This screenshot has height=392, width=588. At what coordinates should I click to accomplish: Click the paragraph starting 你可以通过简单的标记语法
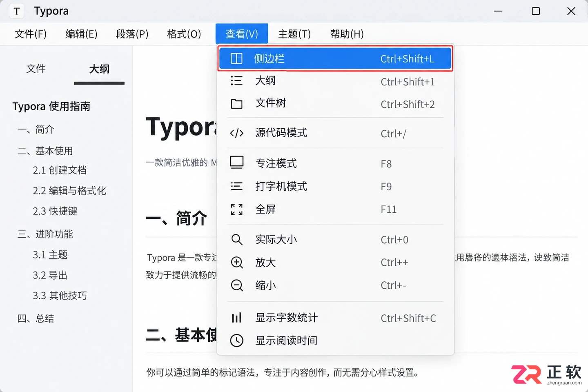tap(282, 372)
